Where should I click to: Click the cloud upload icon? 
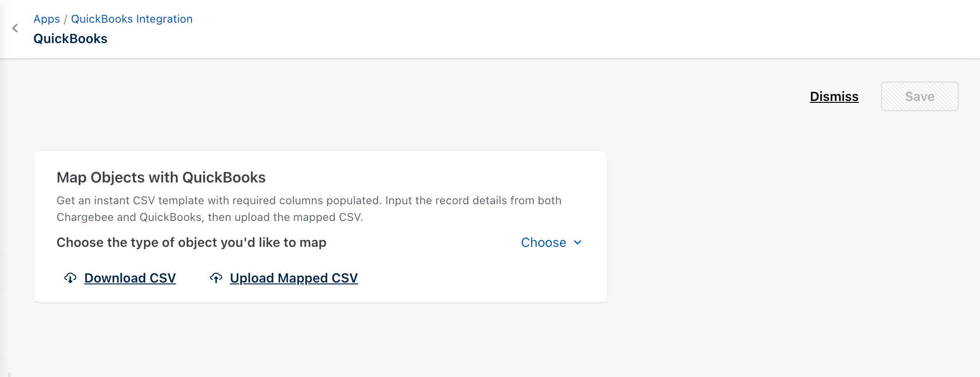pyautogui.click(x=216, y=278)
